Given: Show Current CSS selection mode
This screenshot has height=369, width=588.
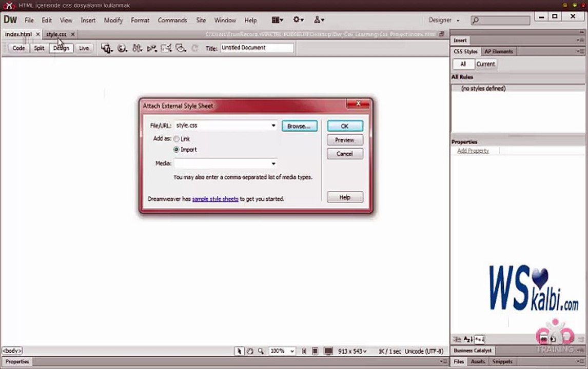Looking at the screenshot, I should (485, 64).
